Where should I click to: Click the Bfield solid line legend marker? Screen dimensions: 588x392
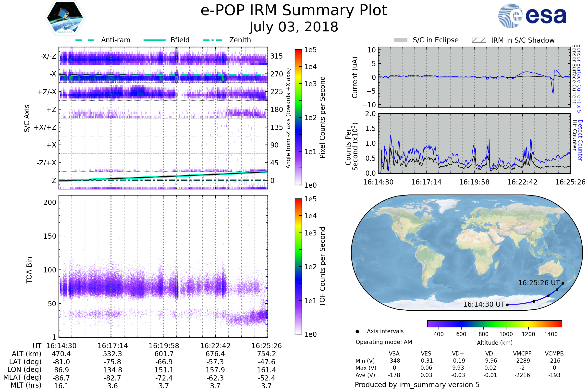pyautogui.click(x=155, y=40)
